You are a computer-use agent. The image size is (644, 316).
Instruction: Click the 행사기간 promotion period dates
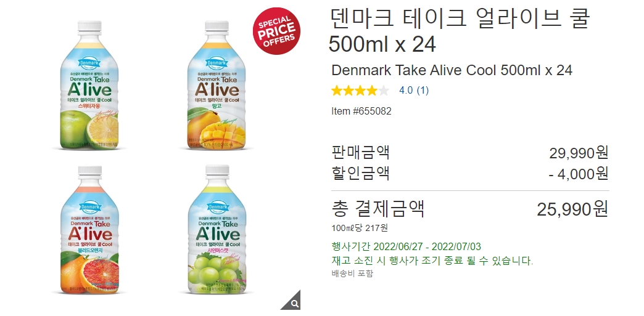(406, 246)
